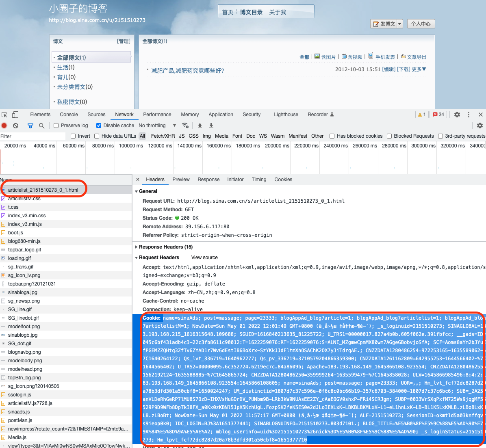486x448 pixels.
Task: Check 3rd-party requests checkbox
Action: pos(440,136)
